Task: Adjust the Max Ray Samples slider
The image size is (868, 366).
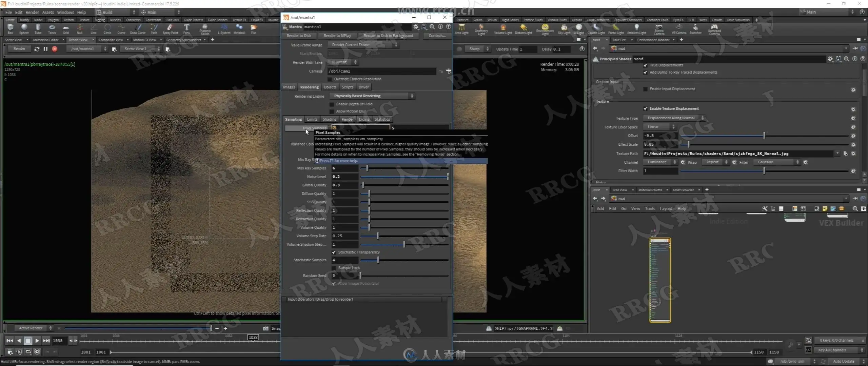Action: pyautogui.click(x=367, y=168)
